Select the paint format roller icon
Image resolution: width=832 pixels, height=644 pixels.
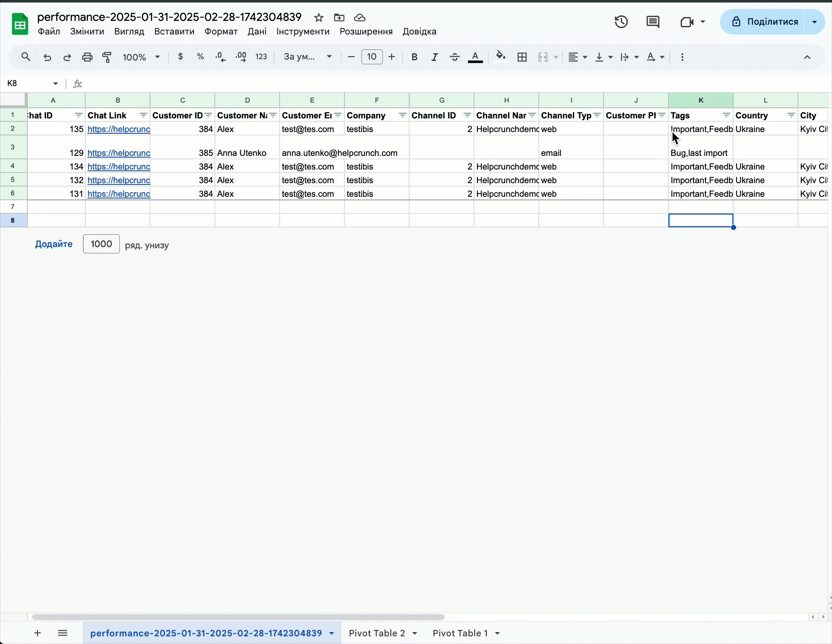tap(107, 57)
